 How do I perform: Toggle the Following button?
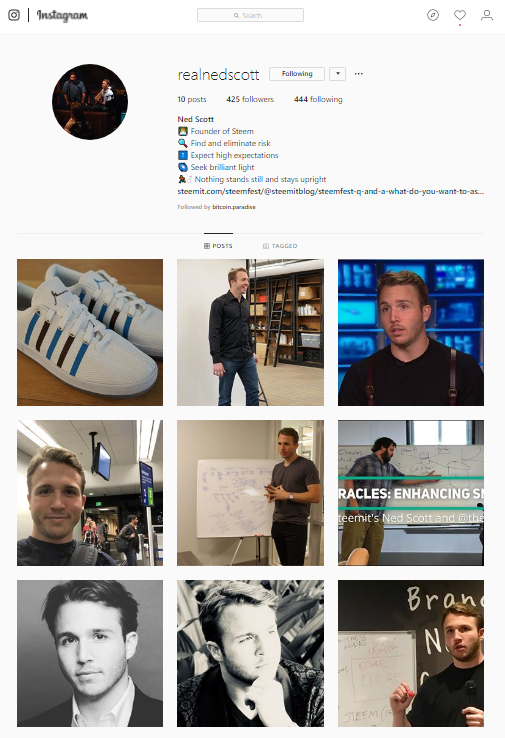[x=297, y=74]
